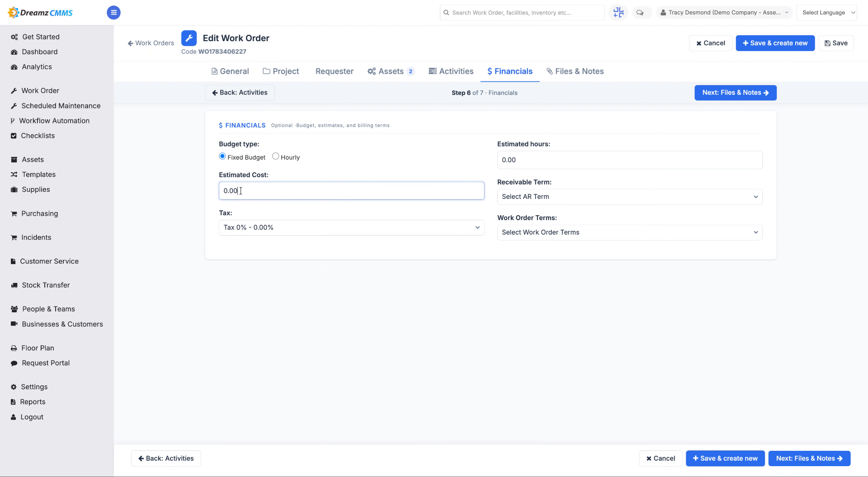The width and height of the screenshot is (868, 477).
Task: Select the Fixed Budget radio option
Action: coord(222,156)
